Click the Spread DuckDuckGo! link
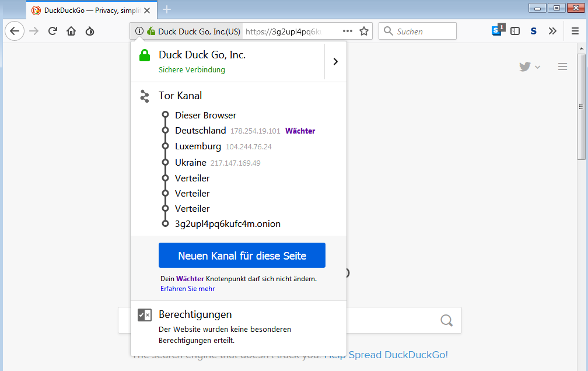 pos(398,355)
